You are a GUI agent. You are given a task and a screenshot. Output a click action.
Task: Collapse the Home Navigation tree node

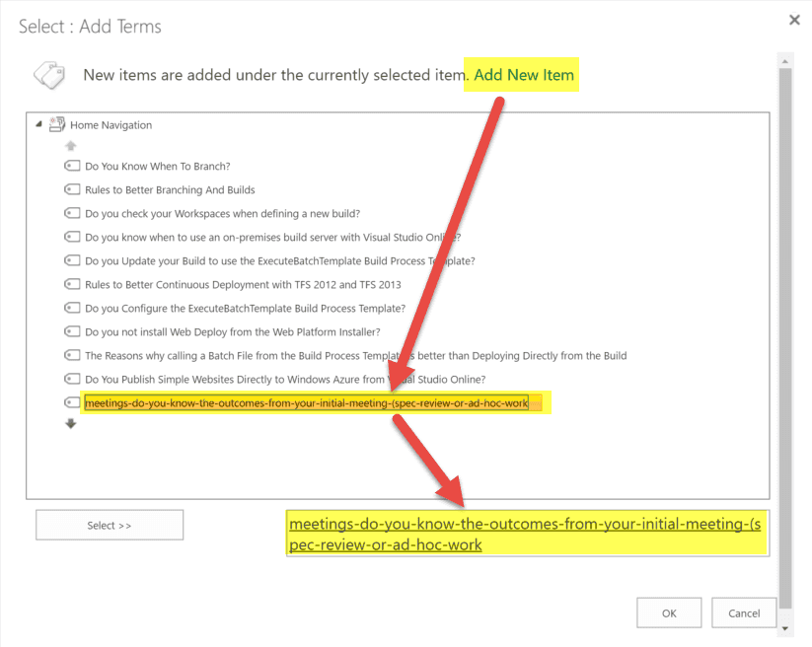click(39, 125)
